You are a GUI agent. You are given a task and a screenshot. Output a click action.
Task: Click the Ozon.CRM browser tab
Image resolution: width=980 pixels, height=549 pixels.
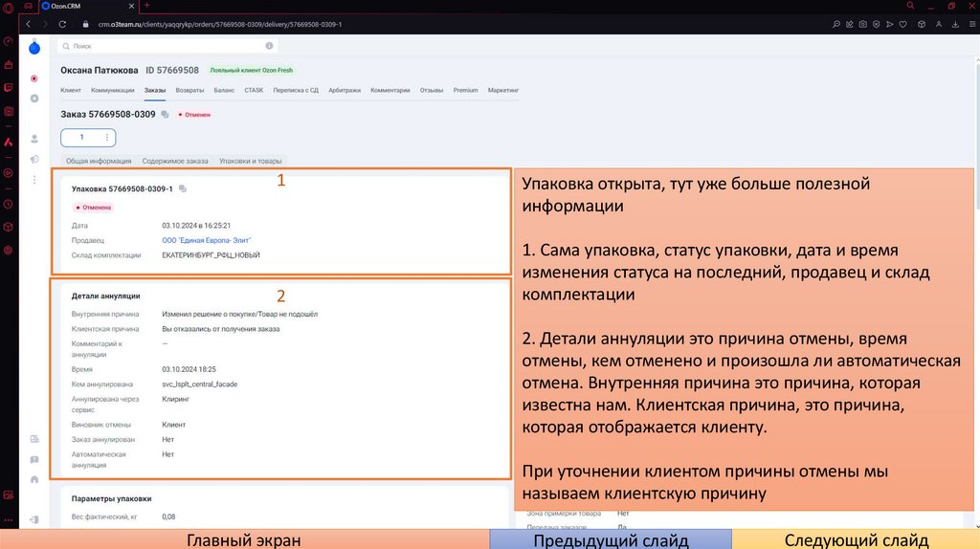[x=87, y=7]
